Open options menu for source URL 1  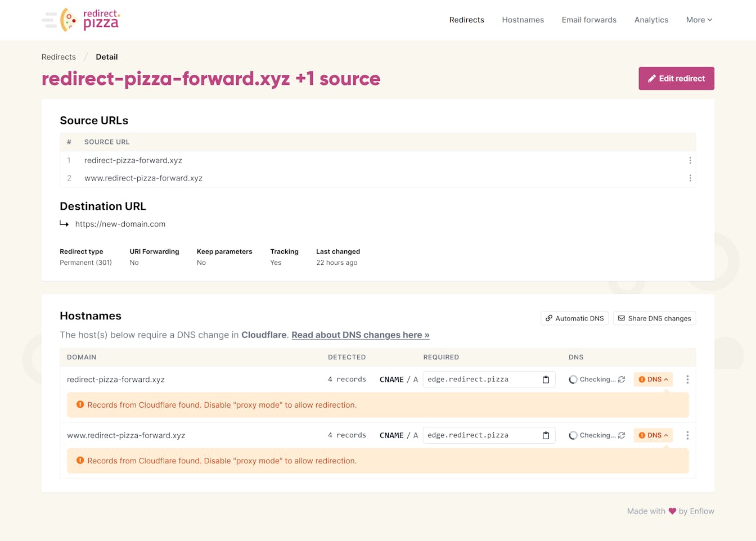[x=690, y=160]
